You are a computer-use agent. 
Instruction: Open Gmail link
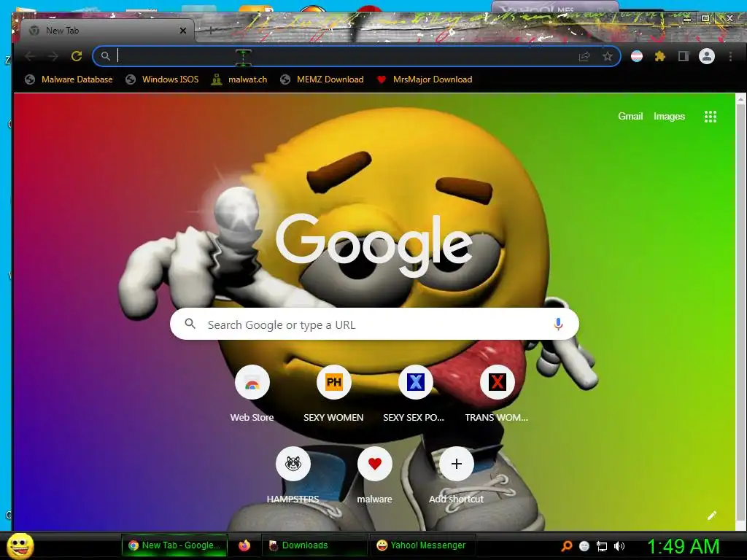coord(630,116)
